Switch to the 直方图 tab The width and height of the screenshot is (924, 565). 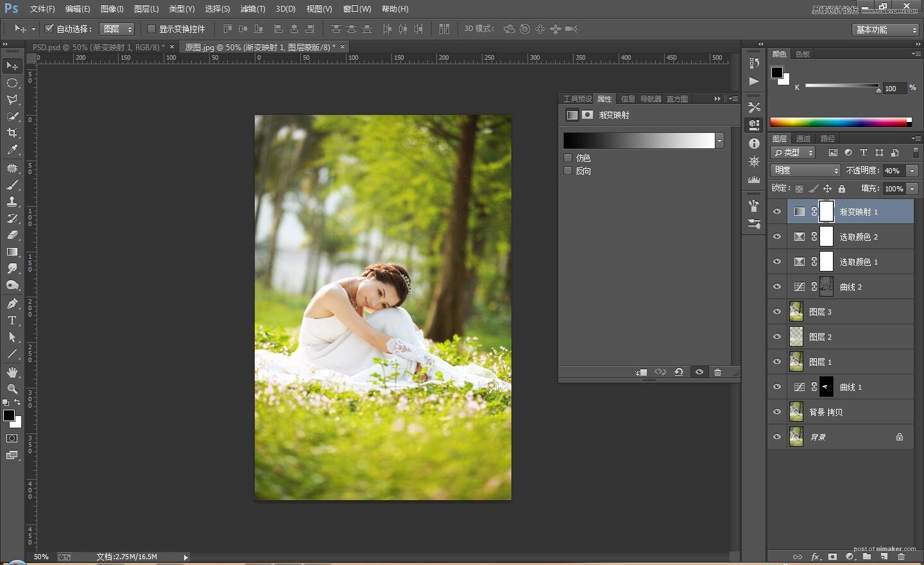(677, 99)
